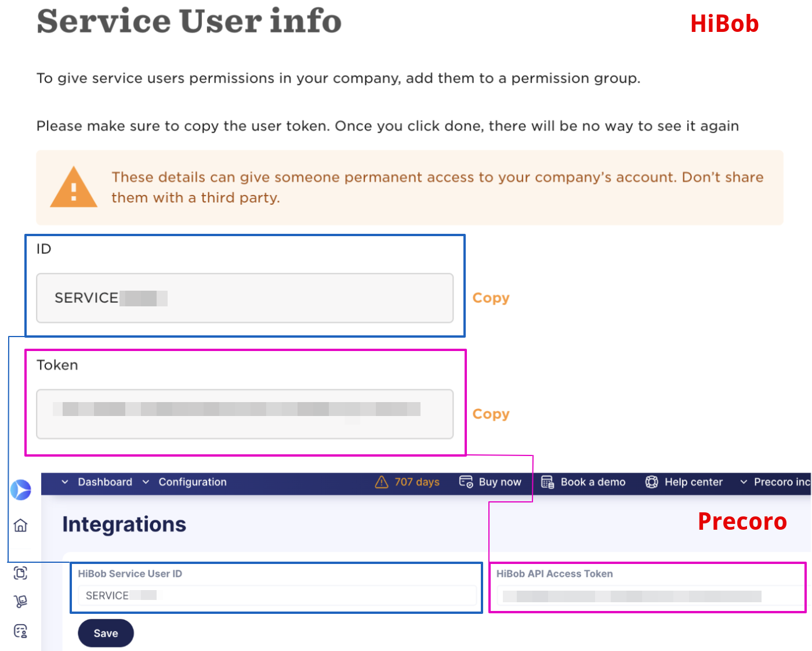Click the Precoro logo in the sidebar

(20, 490)
